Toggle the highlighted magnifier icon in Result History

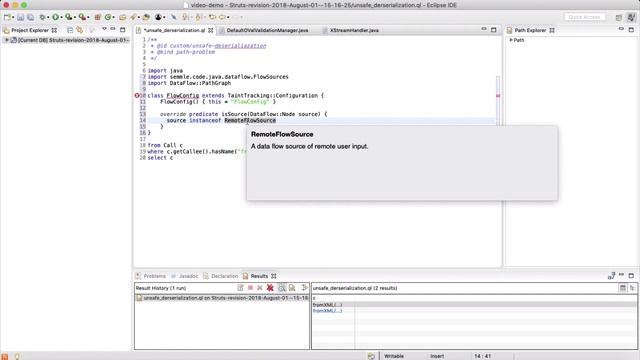click(282, 288)
